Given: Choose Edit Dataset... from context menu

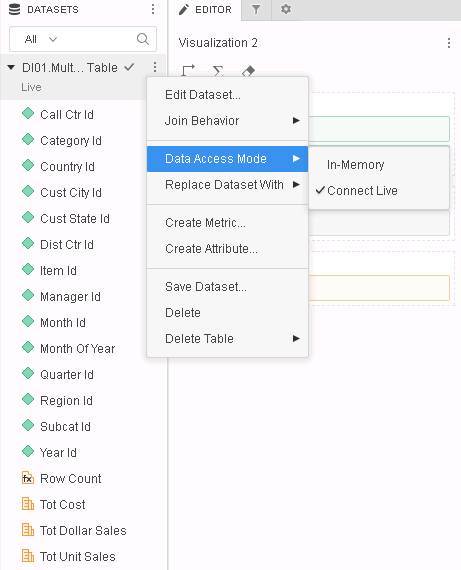Looking at the screenshot, I should click(x=227, y=95).
